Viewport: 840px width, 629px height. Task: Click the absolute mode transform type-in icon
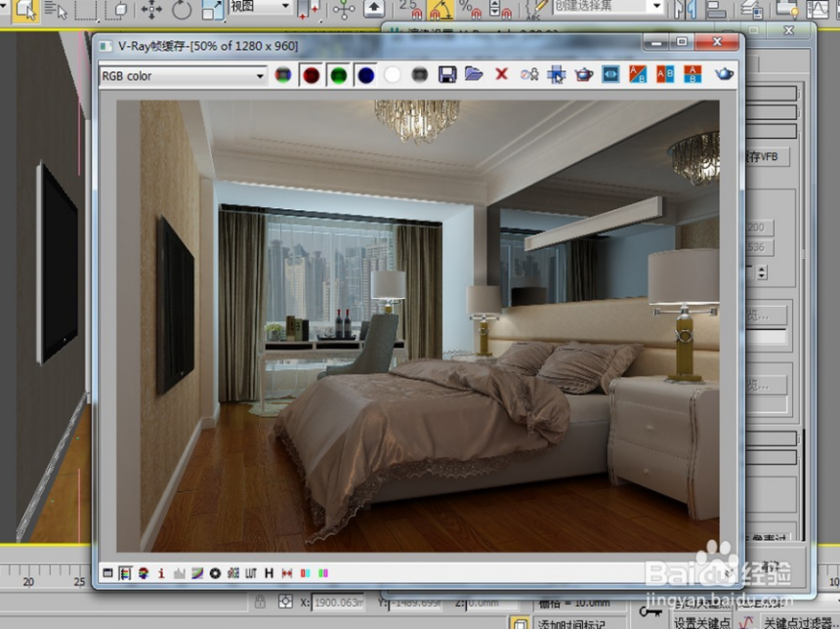click(x=285, y=602)
